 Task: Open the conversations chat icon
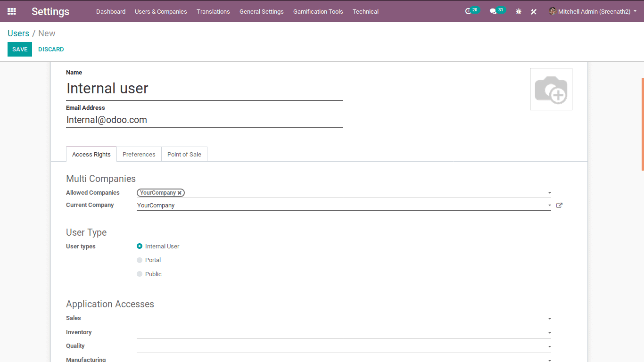point(493,11)
